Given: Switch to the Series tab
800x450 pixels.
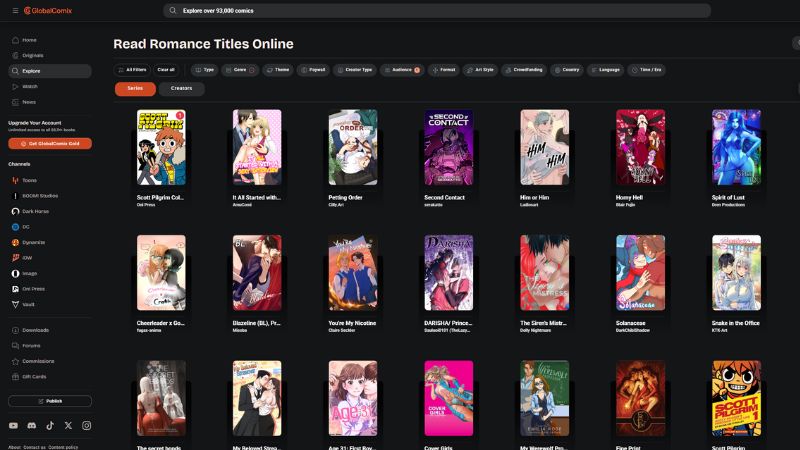Looking at the screenshot, I should (135, 89).
